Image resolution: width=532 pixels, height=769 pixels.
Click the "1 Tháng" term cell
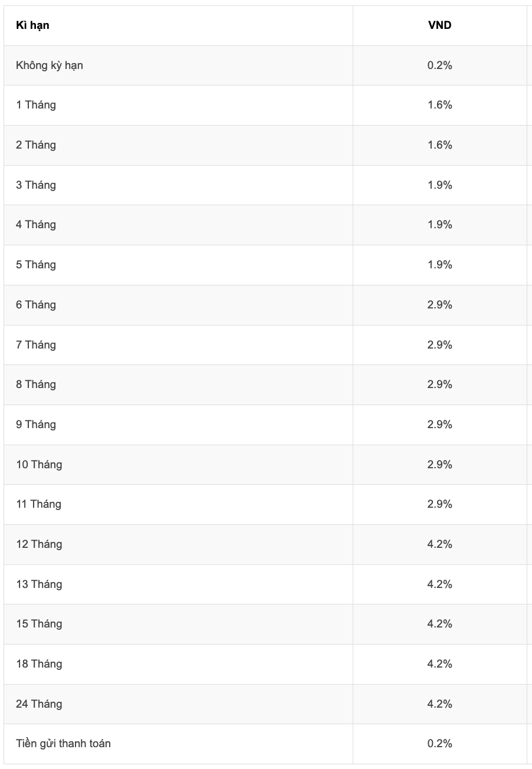tap(36, 105)
